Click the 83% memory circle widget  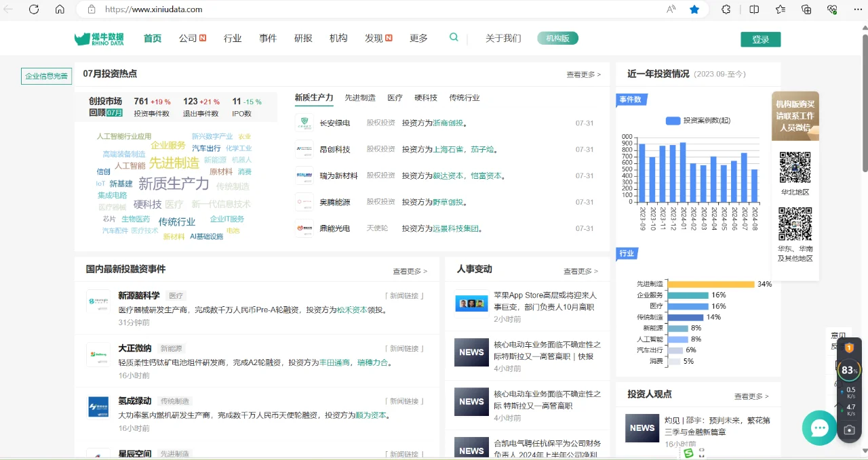(x=848, y=370)
